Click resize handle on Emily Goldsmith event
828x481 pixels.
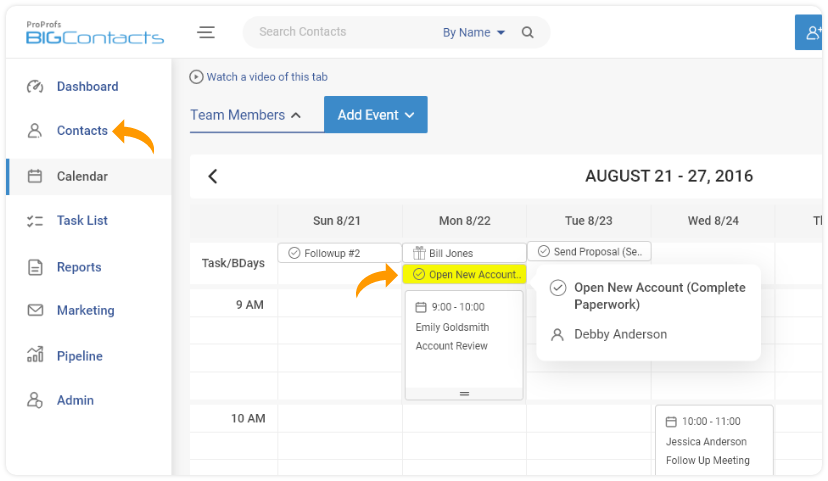pos(464,394)
